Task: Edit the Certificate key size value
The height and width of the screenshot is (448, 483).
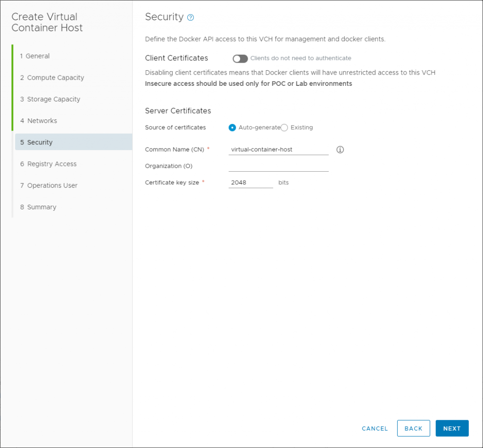Action: point(250,182)
